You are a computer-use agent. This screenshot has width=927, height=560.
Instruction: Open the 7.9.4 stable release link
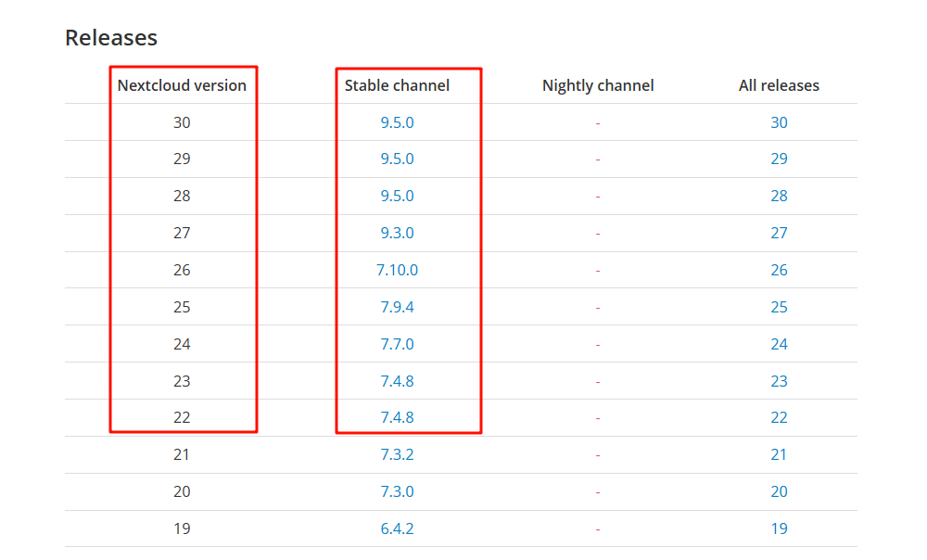coord(397,307)
